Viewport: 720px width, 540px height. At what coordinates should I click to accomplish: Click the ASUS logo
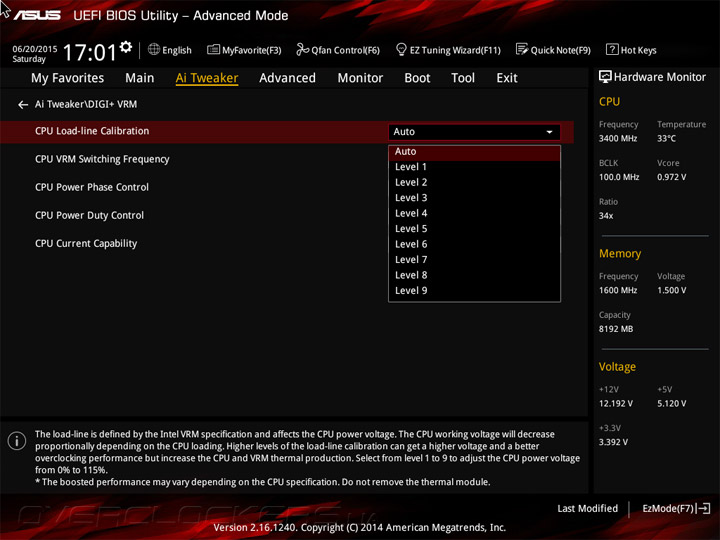37,16
